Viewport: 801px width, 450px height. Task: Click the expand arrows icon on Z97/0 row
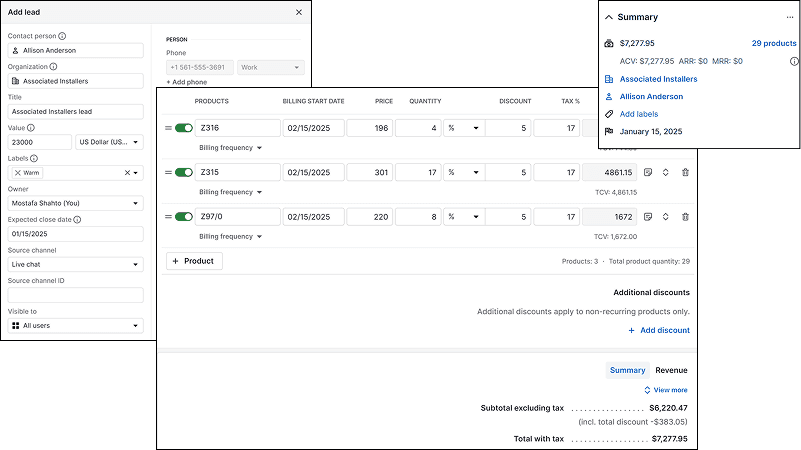pyautogui.click(x=666, y=217)
